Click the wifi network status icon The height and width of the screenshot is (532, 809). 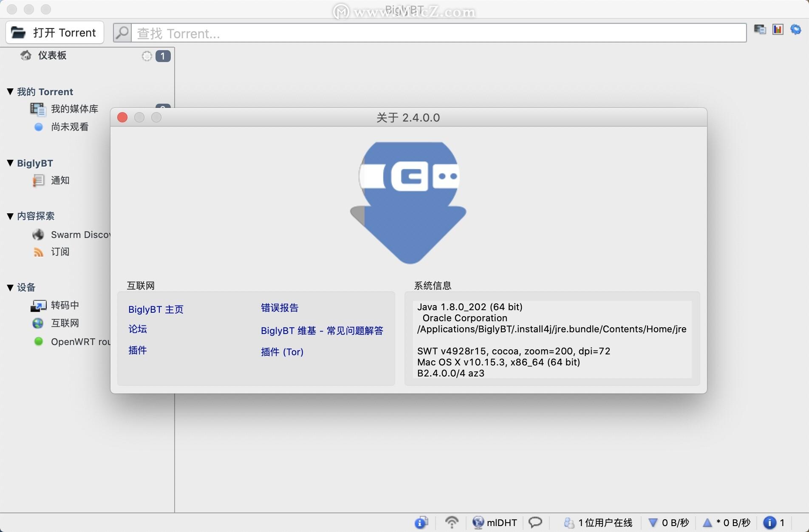[x=452, y=522]
